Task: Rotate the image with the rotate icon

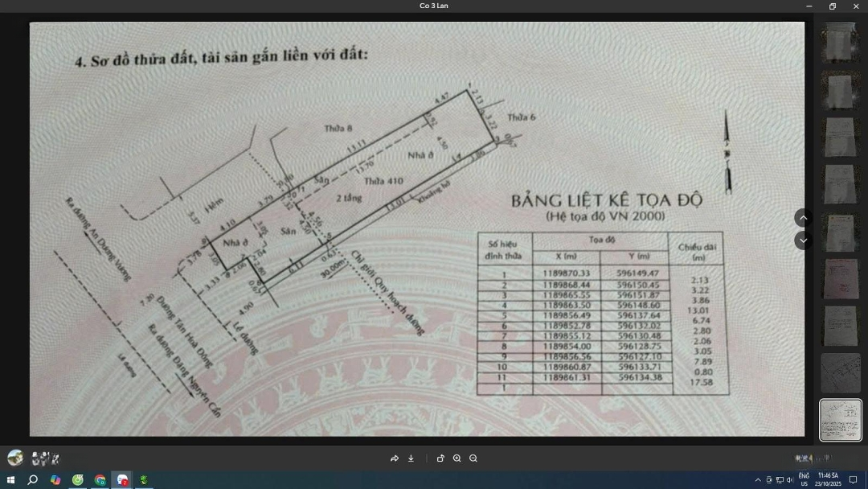Action: (x=440, y=458)
